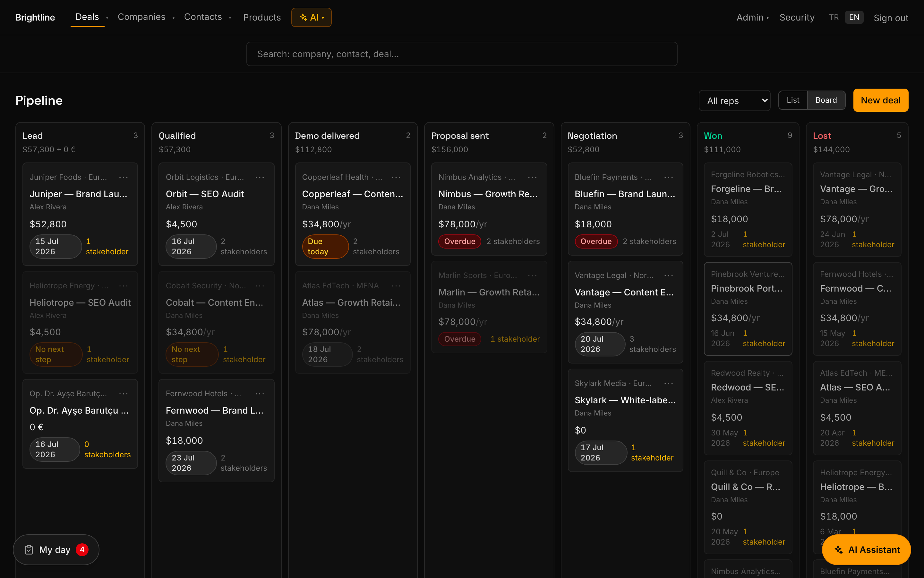Viewport: 924px width, 578px height.
Task: Open the three-dot menu on Op. Dr. Ayşe Barutçu card
Action: 123,394
